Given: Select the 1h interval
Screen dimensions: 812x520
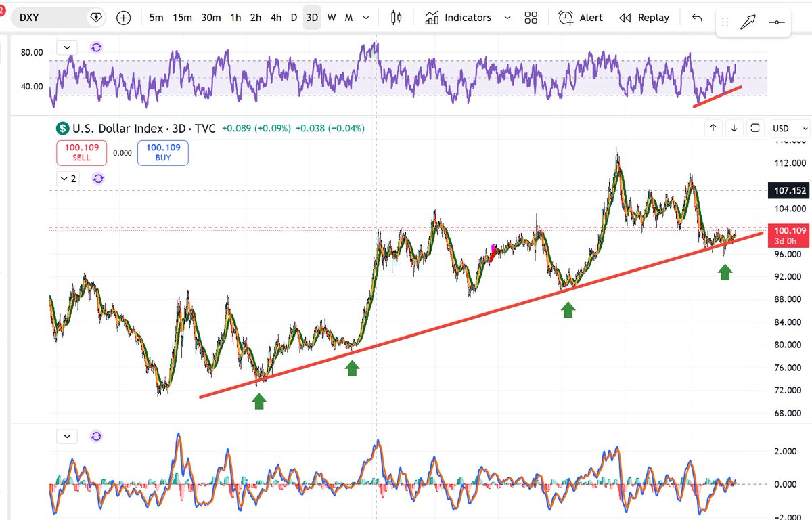Looking at the screenshot, I should (x=235, y=18).
